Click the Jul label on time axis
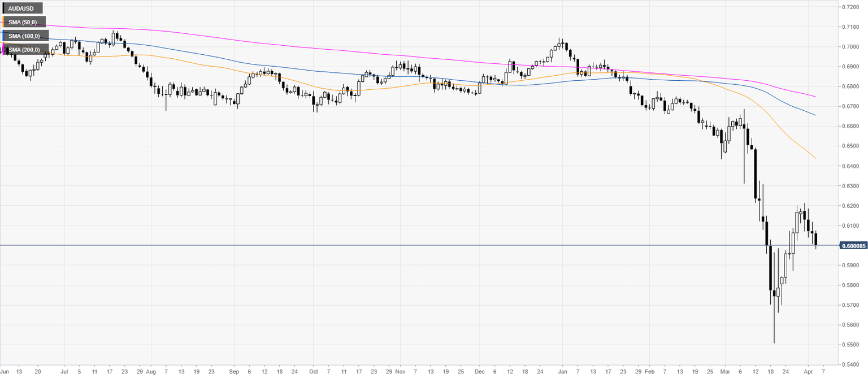Image resolution: width=868 pixels, height=378 pixels. 63,372
